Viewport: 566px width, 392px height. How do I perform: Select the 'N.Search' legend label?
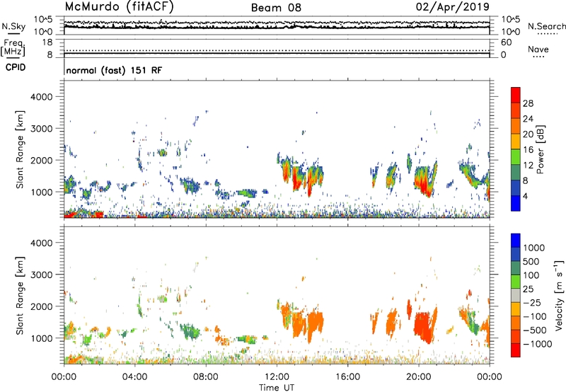[546, 26]
